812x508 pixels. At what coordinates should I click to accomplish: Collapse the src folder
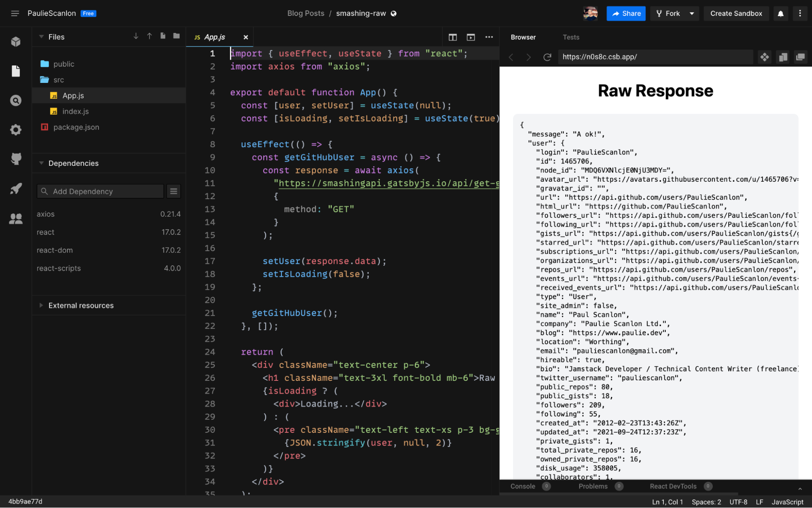click(58, 80)
